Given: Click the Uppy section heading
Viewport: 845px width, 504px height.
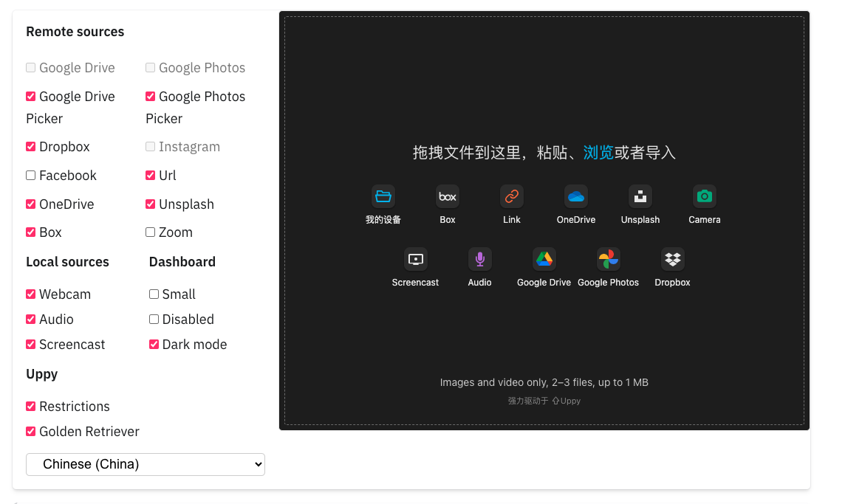Looking at the screenshot, I should (x=41, y=374).
